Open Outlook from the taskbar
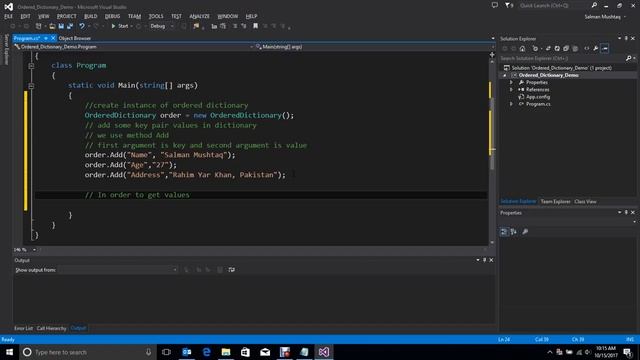640x360 pixels. [187, 352]
